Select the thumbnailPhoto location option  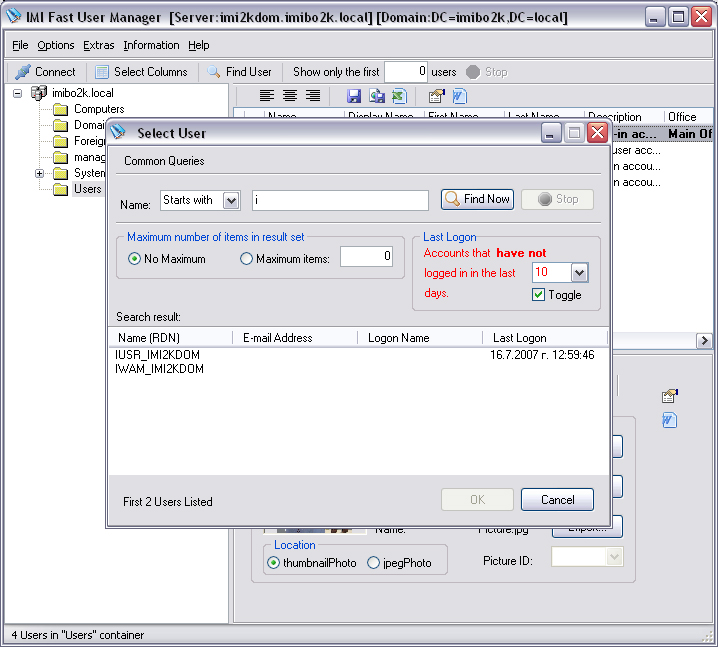tap(273, 562)
